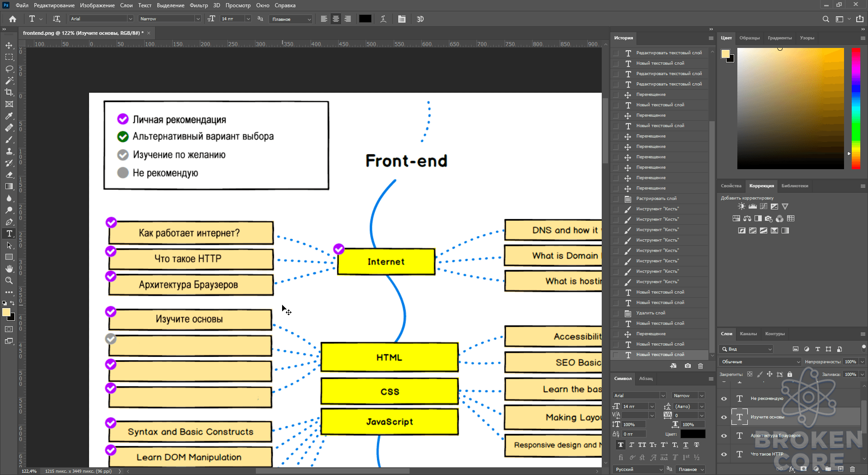Viewport: 868px width, 475px height.
Task: Open language 'Русский' dropdown
Action: pyautogui.click(x=638, y=470)
